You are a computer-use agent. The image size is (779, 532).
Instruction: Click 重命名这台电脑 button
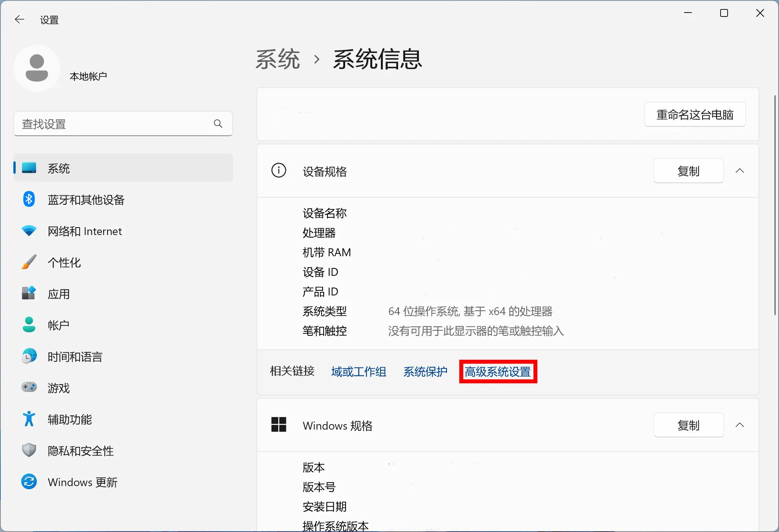pyautogui.click(x=695, y=115)
